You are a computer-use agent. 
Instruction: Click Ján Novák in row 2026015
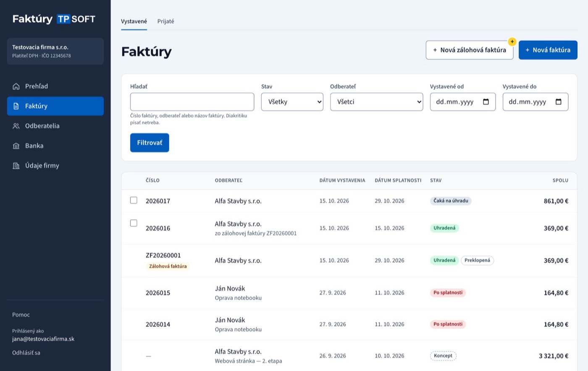(x=230, y=289)
